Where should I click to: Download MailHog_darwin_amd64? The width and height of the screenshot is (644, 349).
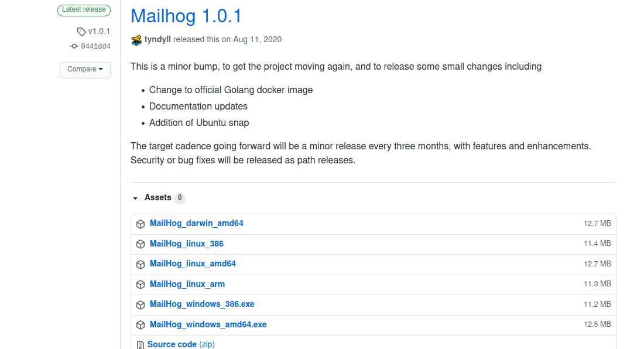click(x=197, y=223)
